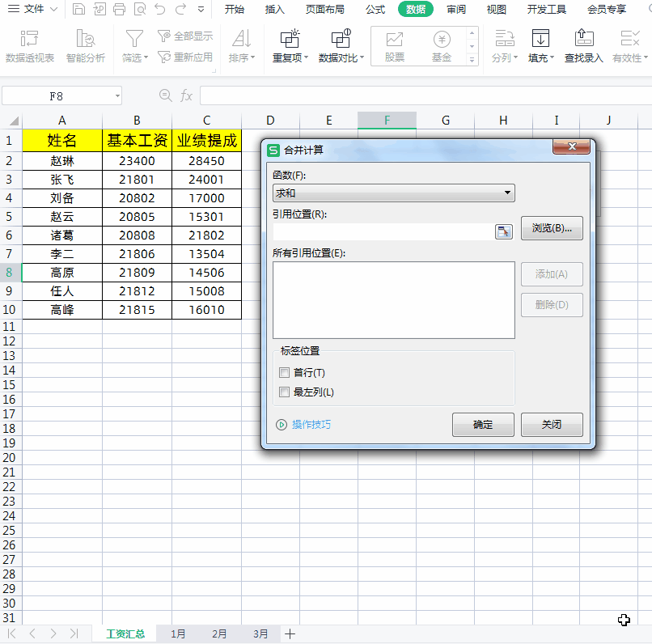This screenshot has width=652, height=644.
Task: Switch to the 3月 sheet tab
Action: tap(260, 633)
